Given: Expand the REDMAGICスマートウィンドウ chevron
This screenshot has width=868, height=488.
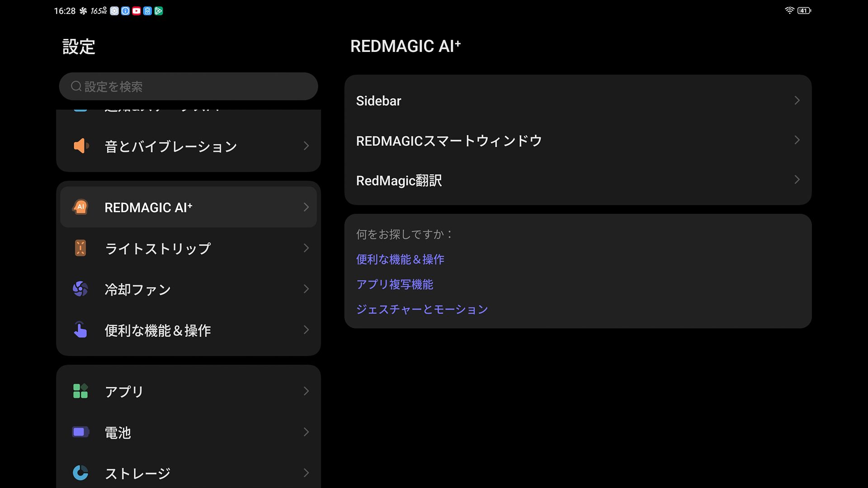Looking at the screenshot, I should click(797, 140).
